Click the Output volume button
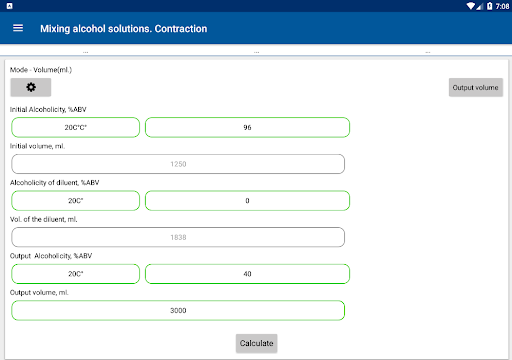Screen dimensions: 512x360 point(476,87)
